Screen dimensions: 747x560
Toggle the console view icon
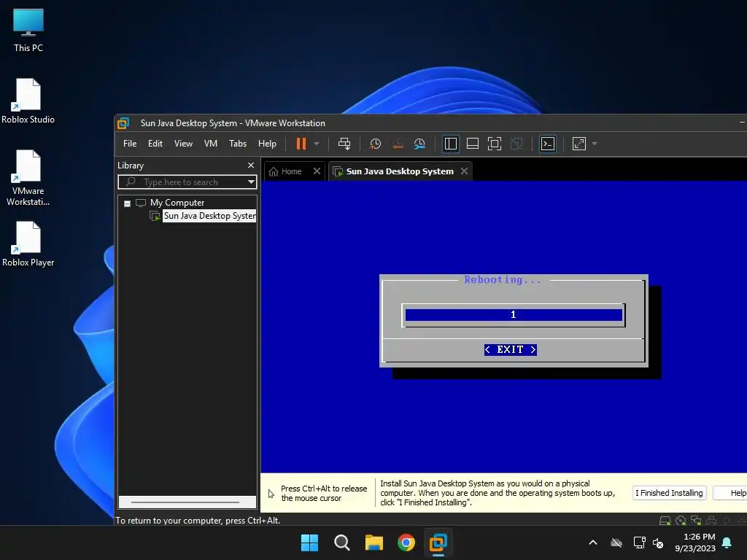tap(548, 144)
